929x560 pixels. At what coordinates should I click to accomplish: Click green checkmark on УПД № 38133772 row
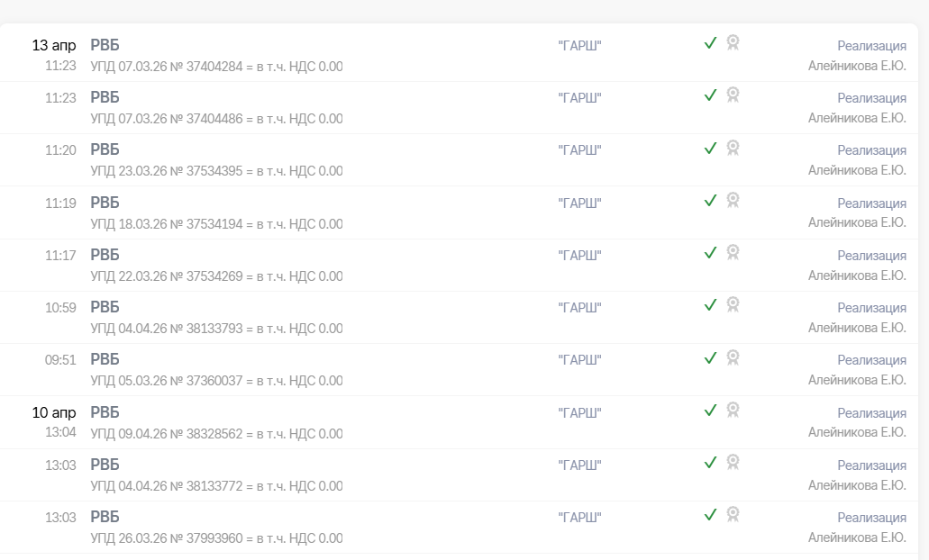click(710, 462)
